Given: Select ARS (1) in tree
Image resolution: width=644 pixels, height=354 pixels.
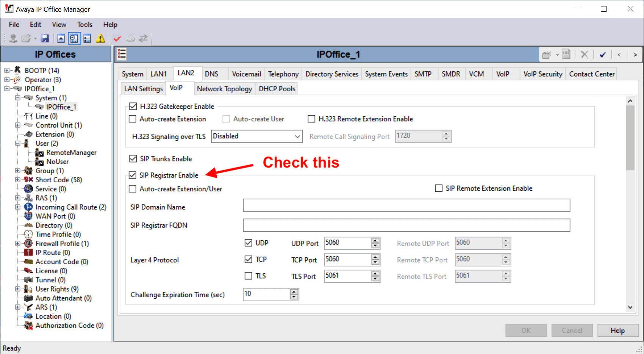Looking at the screenshot, I should tap(46, 307).
